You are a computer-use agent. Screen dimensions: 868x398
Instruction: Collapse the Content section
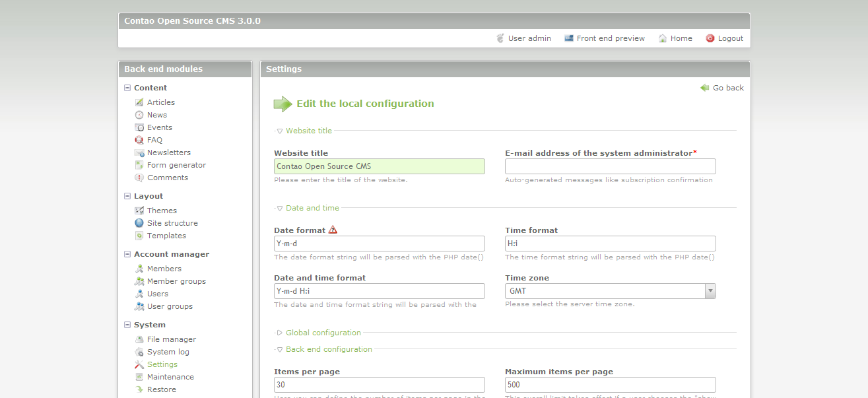[127, 87]
